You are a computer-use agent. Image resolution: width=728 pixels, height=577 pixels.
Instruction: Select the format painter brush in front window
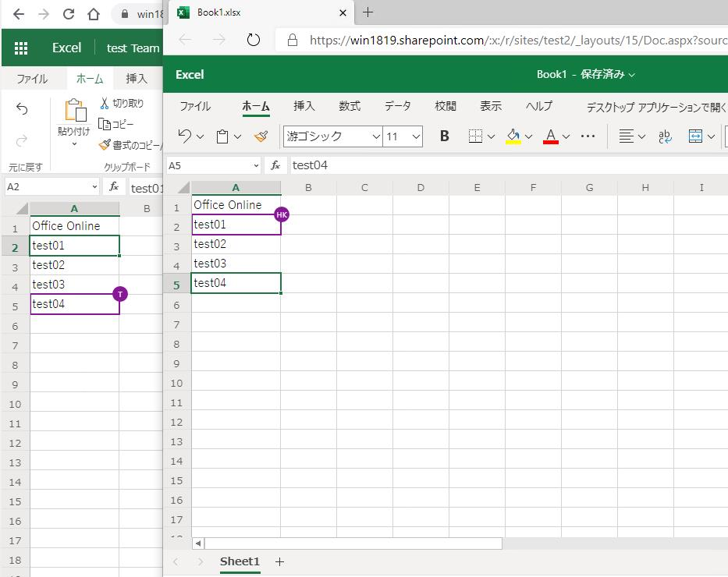pyautogui.click(x=261, y=136)
